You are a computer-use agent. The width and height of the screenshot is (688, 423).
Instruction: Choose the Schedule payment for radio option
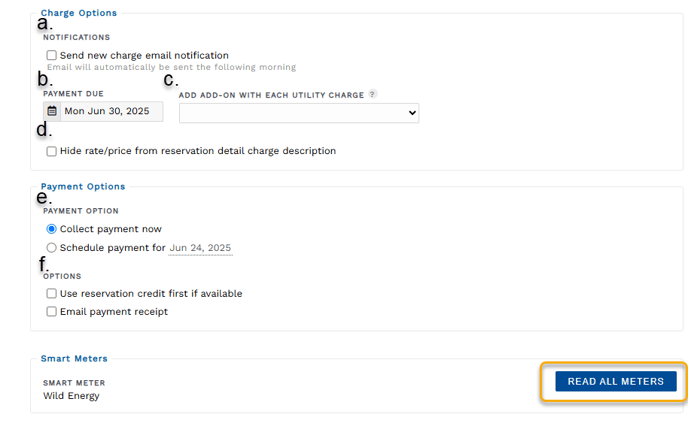[51, 248]
